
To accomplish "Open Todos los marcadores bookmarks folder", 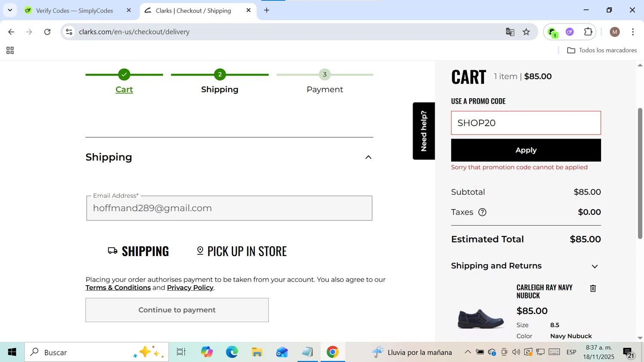I will [602, 51].
